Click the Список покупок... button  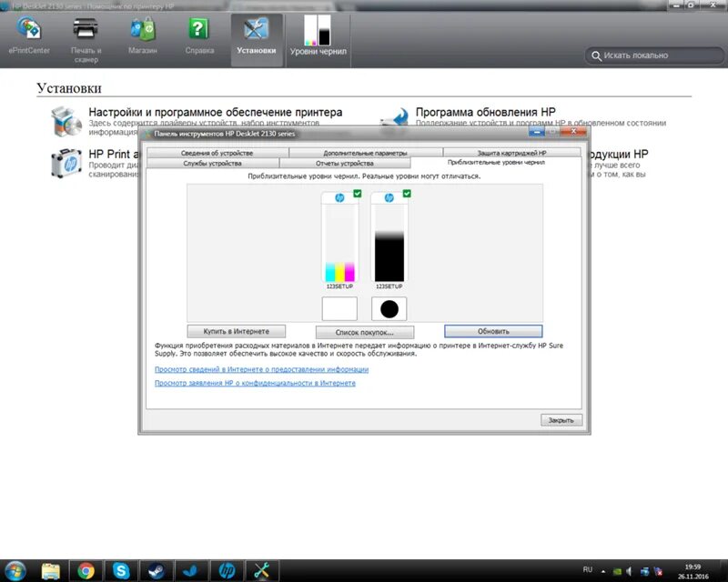(x=365, y=332)
